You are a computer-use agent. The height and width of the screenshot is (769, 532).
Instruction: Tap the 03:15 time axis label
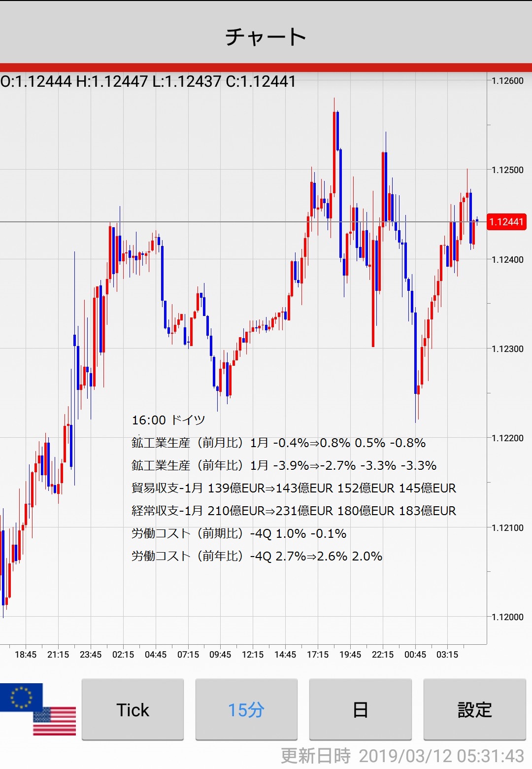pyautogui.click(x=447, y=655)
